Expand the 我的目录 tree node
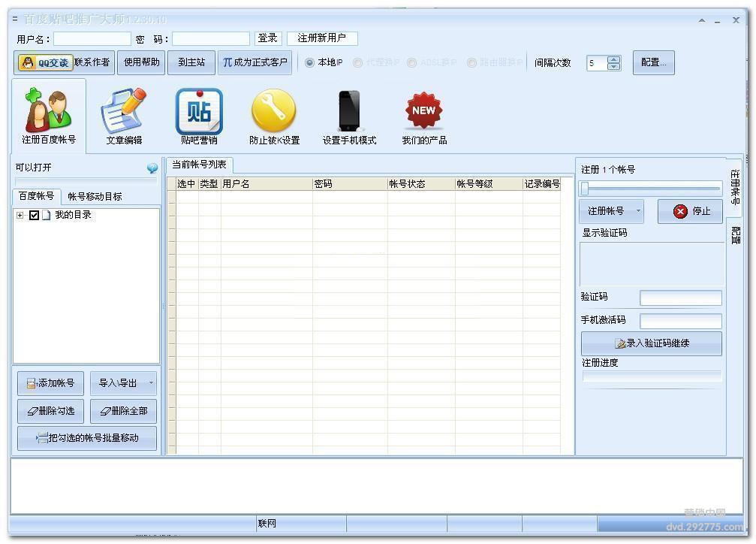Viewport: 756px width, 544px height. (x=20, y=216)
